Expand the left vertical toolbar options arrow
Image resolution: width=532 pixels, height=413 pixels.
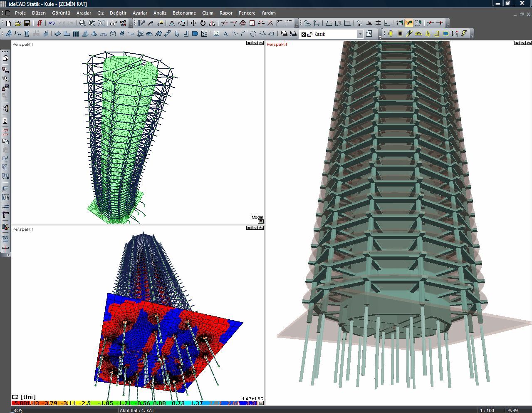9,256
